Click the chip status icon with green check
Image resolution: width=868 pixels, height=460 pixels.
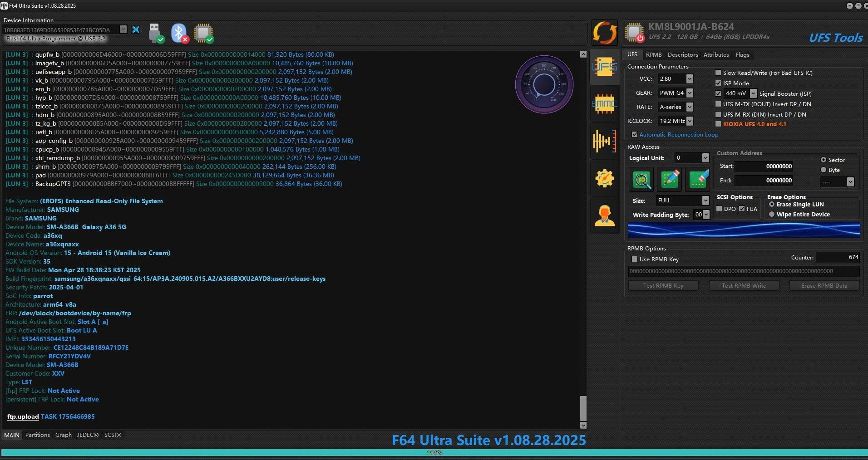(x=204, y=33)
